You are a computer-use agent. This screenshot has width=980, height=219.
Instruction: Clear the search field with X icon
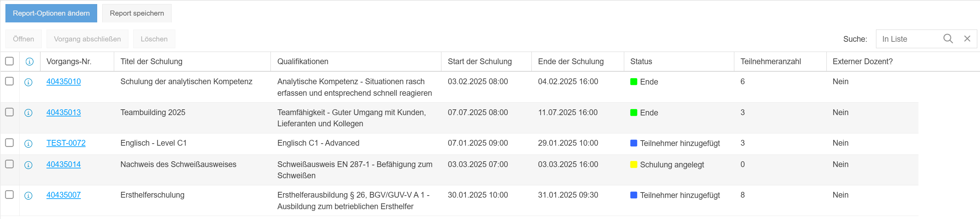[x=967, y=39]
